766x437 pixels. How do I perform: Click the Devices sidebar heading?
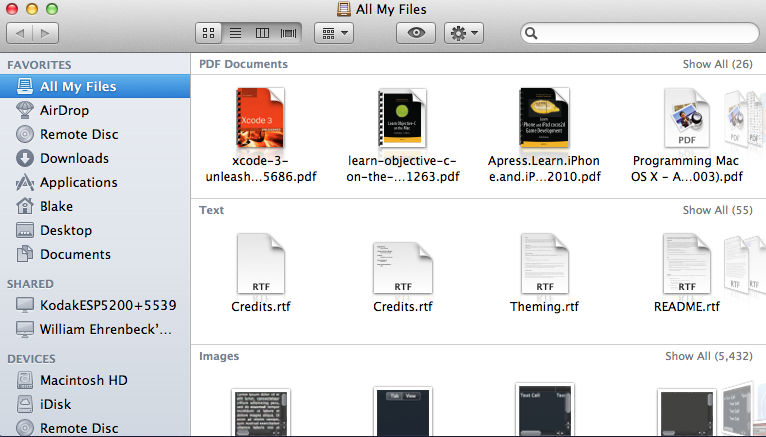coord(31,359)
